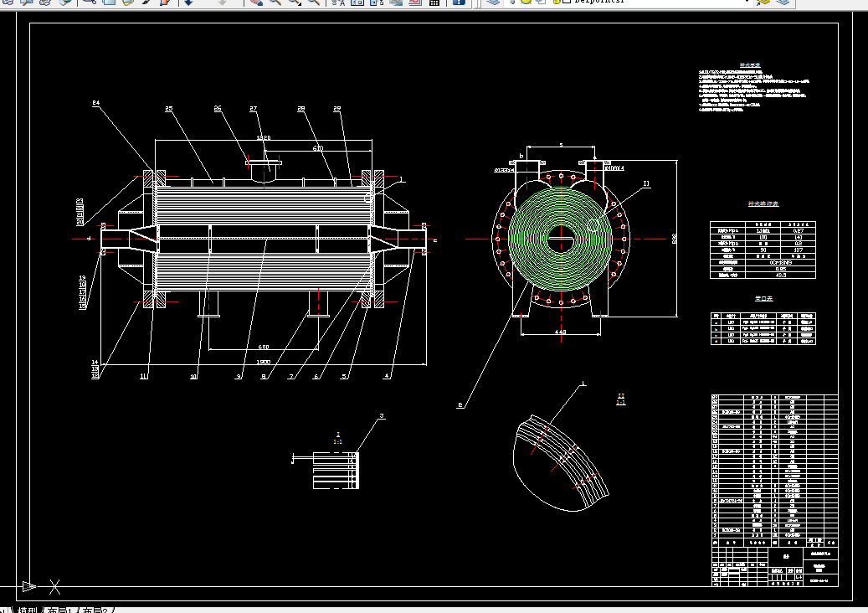Switch to the 布局2 layout tab

95,610
